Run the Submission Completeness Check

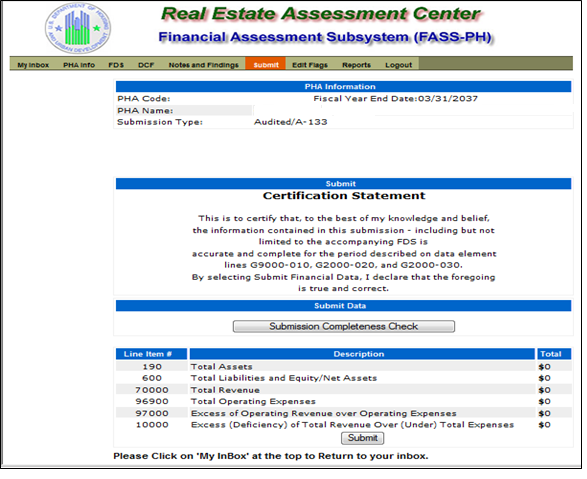[344, 326]
